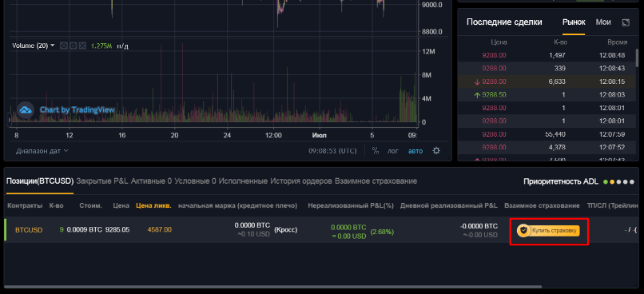Click the chart UTC time display
Viewport: 644px width, 294px height.
pos(332,151)
